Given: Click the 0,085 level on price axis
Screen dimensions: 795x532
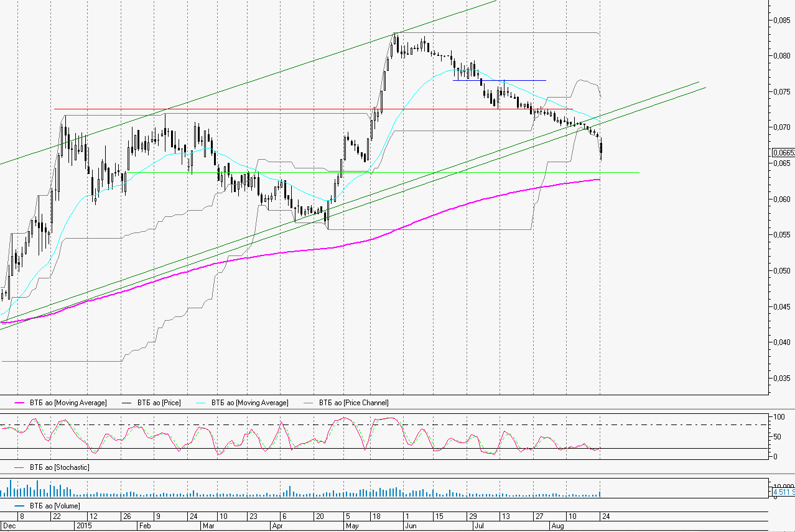Looking at the screenshot, I should 781,21.
